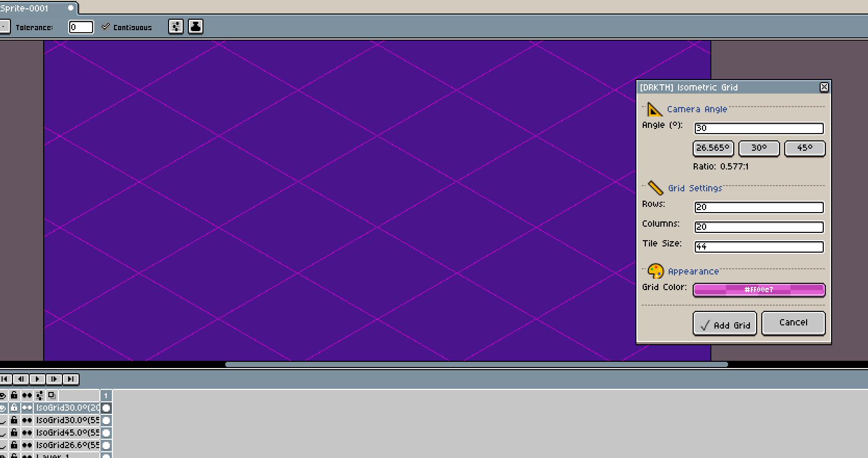Screen dimensions: 868x458
Task: Click the canvas horizontal scrollbar
Action: coord(476,364)
